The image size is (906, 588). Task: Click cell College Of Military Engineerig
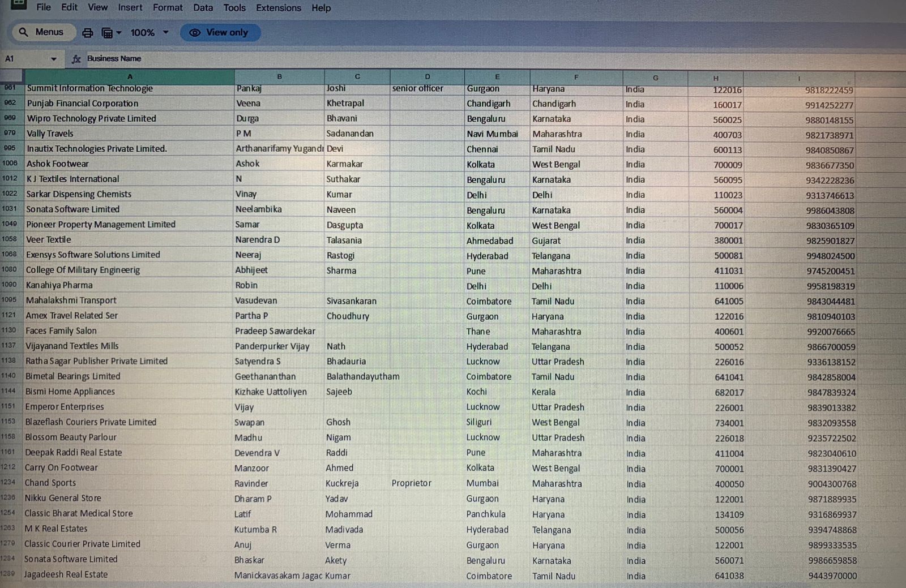[83, 270]
